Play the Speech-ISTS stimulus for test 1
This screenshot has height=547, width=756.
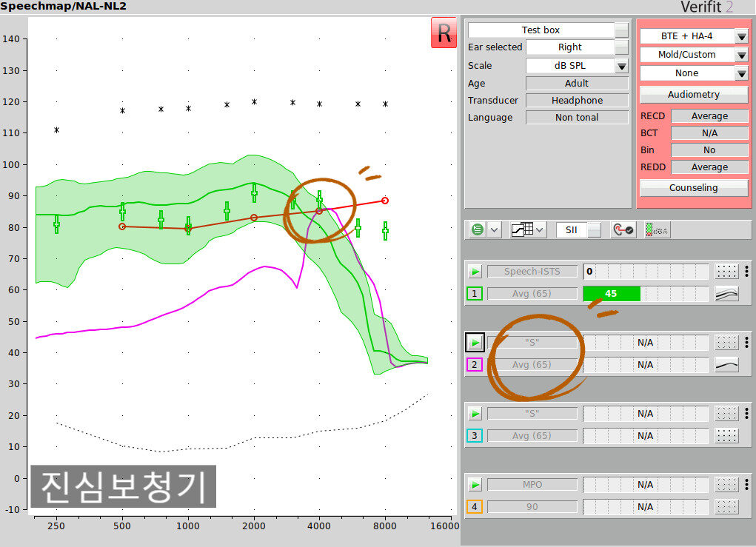click(475, 272)
